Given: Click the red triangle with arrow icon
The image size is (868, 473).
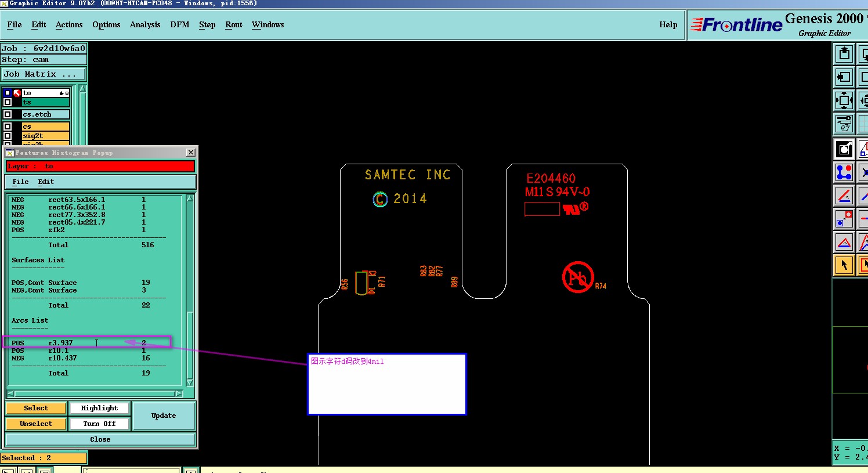Looking at the screenshot, I should (x=844, y=242).
